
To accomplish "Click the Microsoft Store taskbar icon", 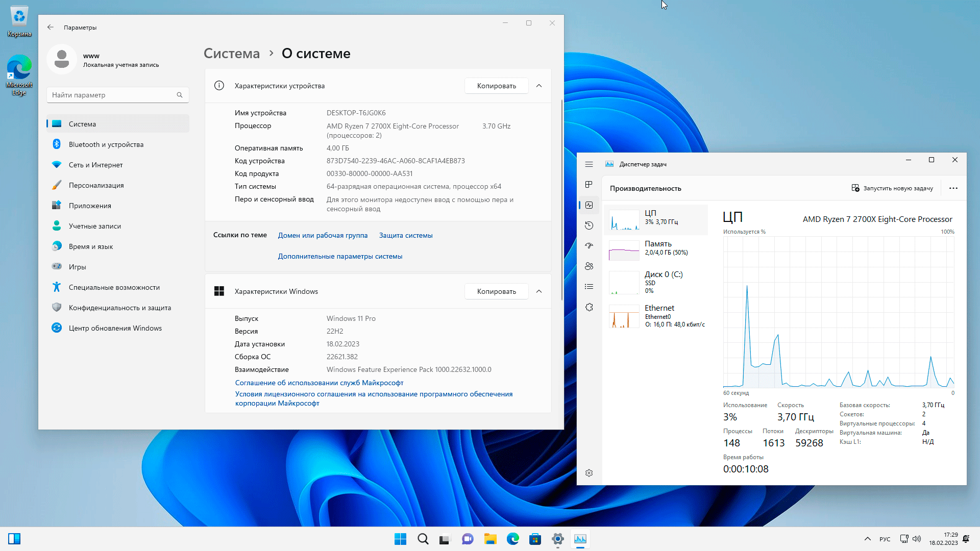I will 535,539.
